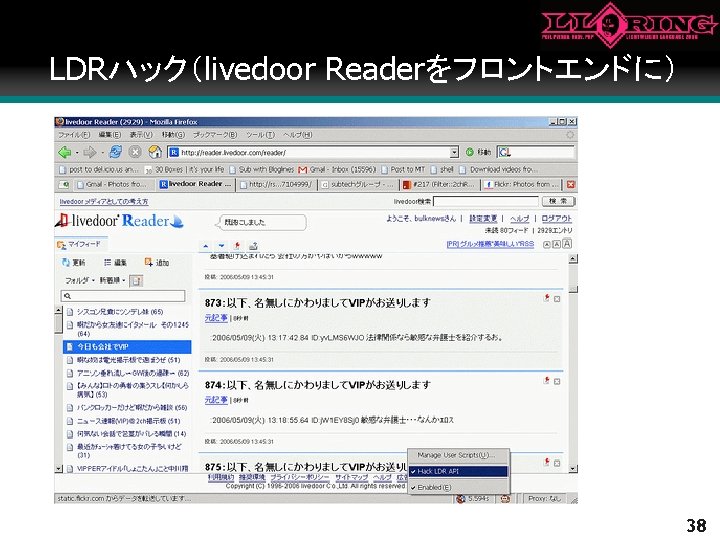720x540 pixels.
Task: Select the feed ending with (14)
Action: (x=127, y=433)
